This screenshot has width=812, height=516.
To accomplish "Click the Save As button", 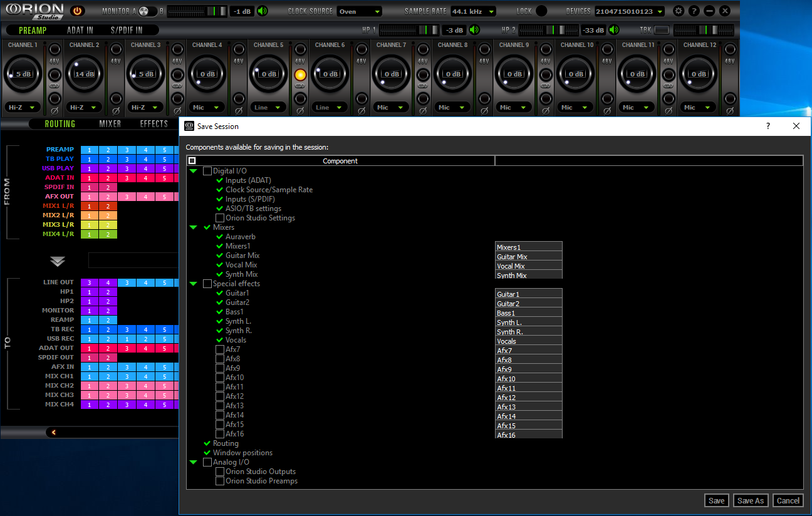I will tap(750, 500).
